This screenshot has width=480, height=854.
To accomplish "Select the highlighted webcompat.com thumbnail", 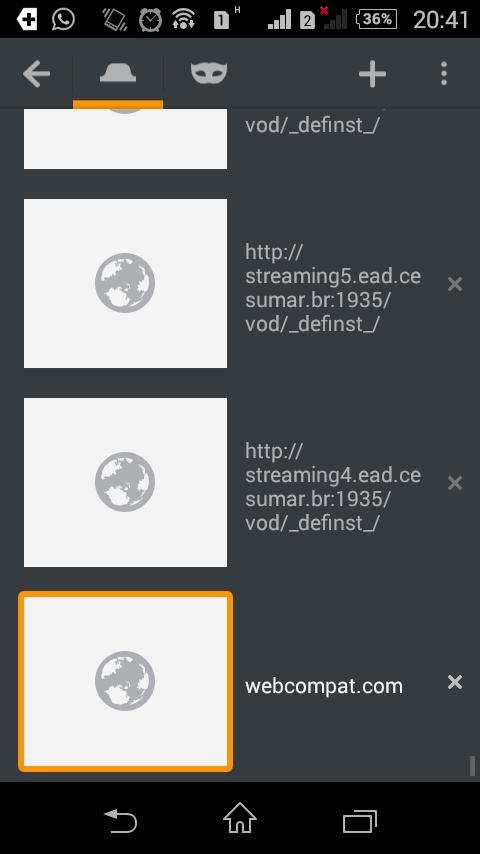I will click(x=125, y=681).
